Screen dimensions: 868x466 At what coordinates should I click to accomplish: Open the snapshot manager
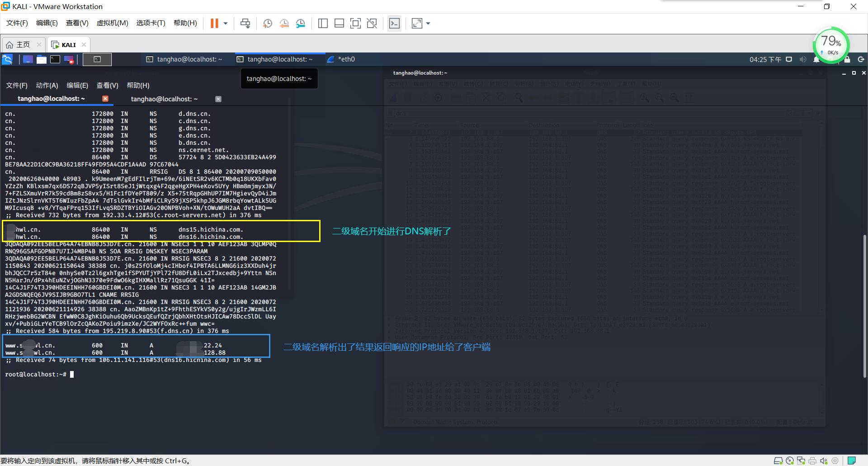[x=301, y=24]
